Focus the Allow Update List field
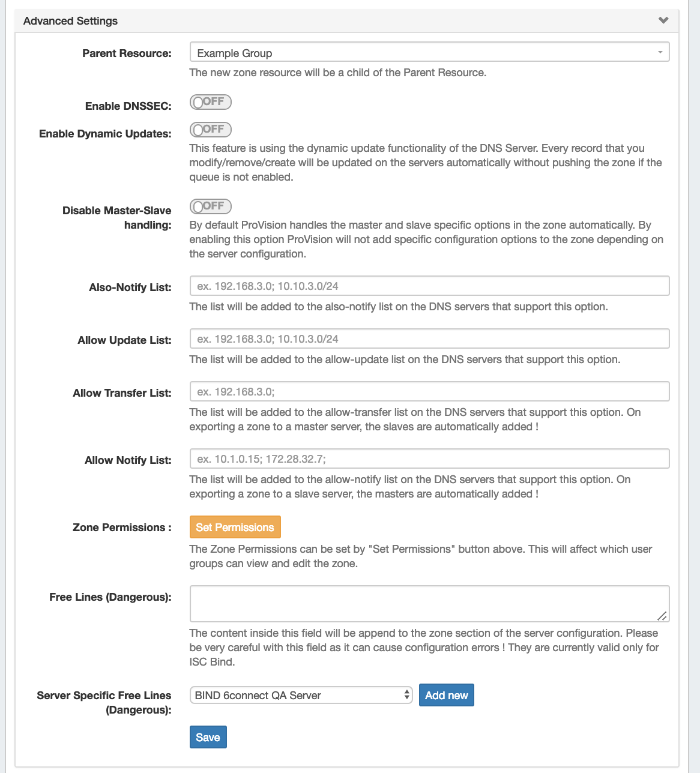The height and width of the screenshot is (773, 700). click(x=429, y=339)
